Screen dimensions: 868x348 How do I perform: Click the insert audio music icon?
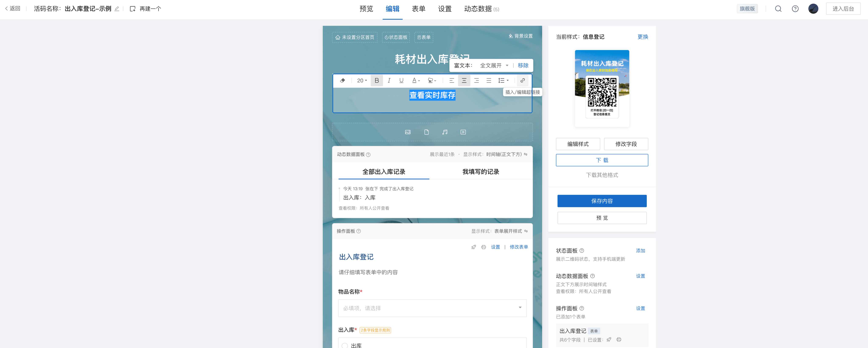point(445,132)
